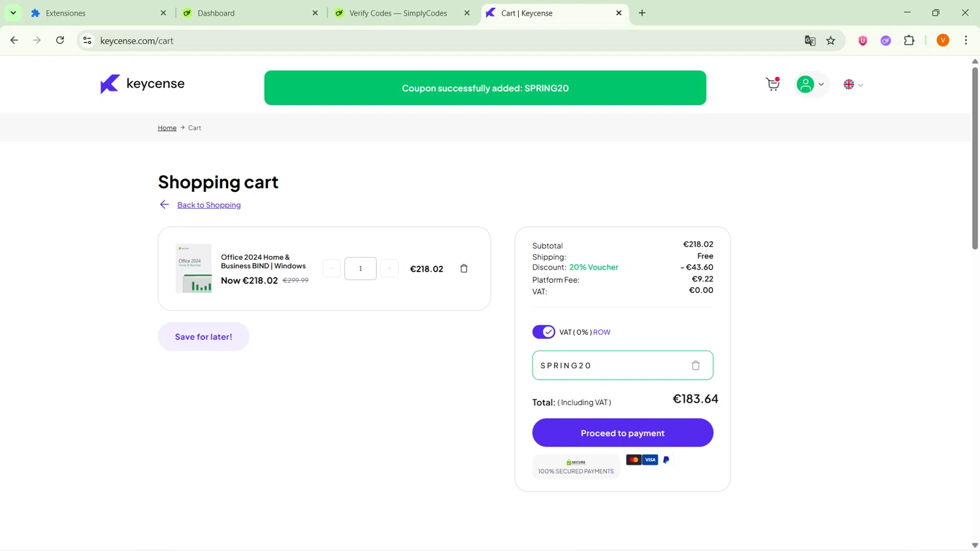
Task: Toggle the VAT (0%) switch
Action: coord(544,332)
